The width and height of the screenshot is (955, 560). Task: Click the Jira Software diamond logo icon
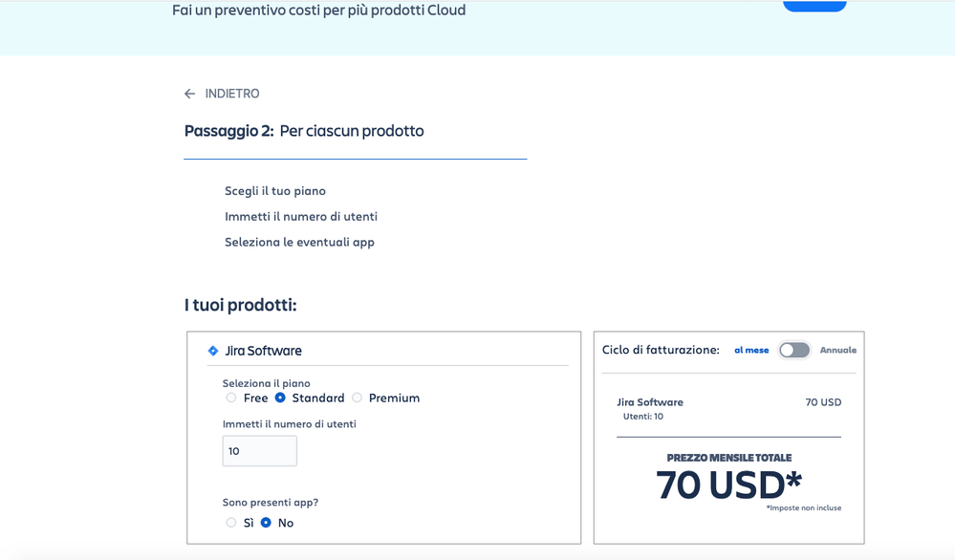pos(213,351)
